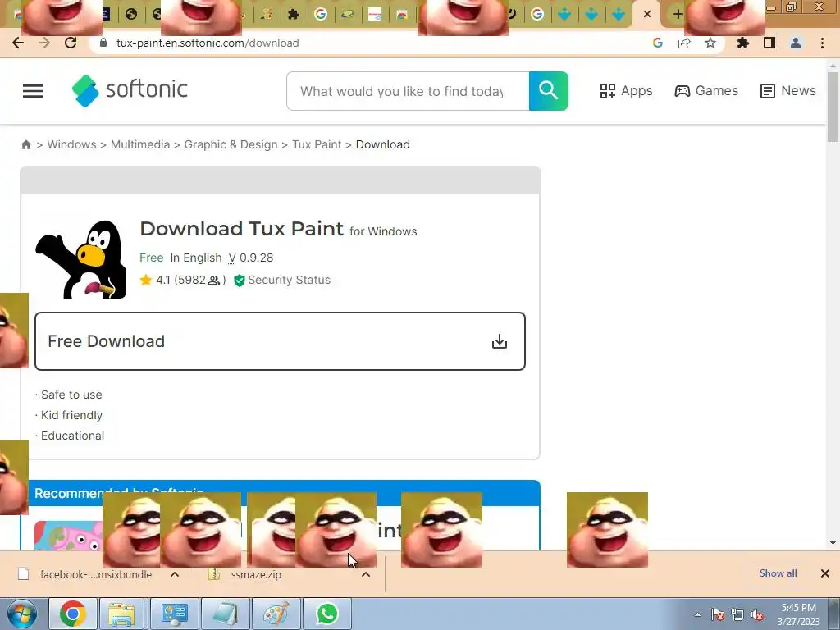This screenshot has height=630, width=840.
Task: Open Chrome from the taskbar
Action: click(x=72, y=614)
